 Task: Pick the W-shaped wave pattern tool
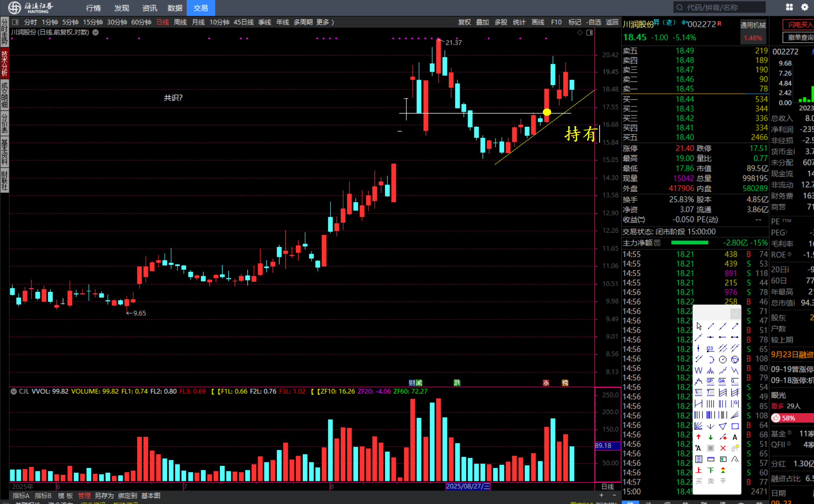tap(699, 370)
